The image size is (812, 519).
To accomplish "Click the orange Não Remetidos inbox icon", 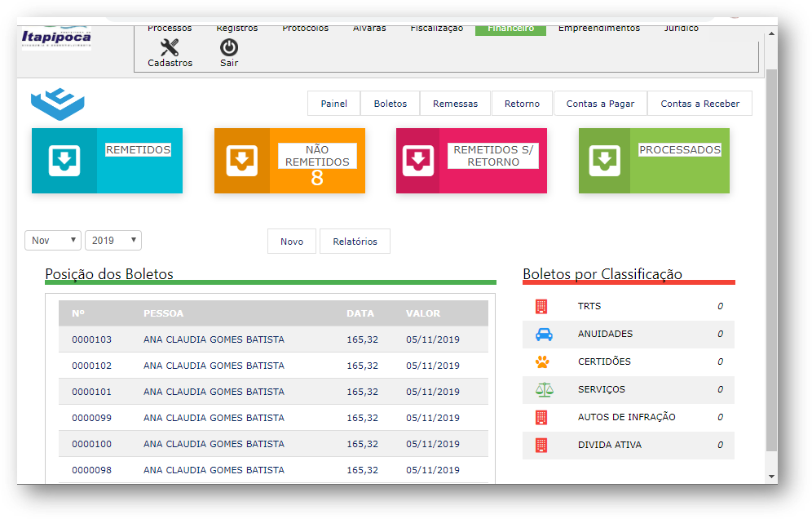I will coord(241,161).
